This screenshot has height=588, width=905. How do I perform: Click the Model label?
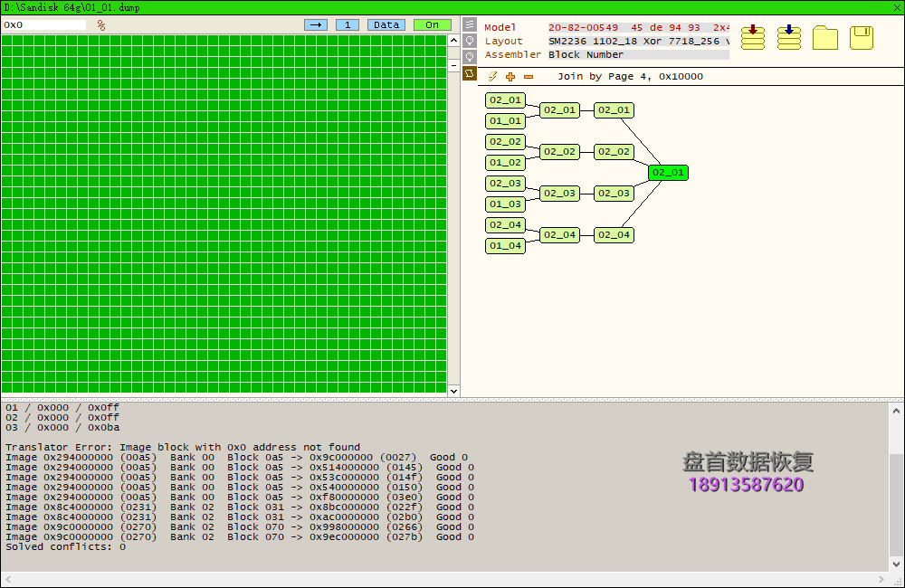point(500,28)
